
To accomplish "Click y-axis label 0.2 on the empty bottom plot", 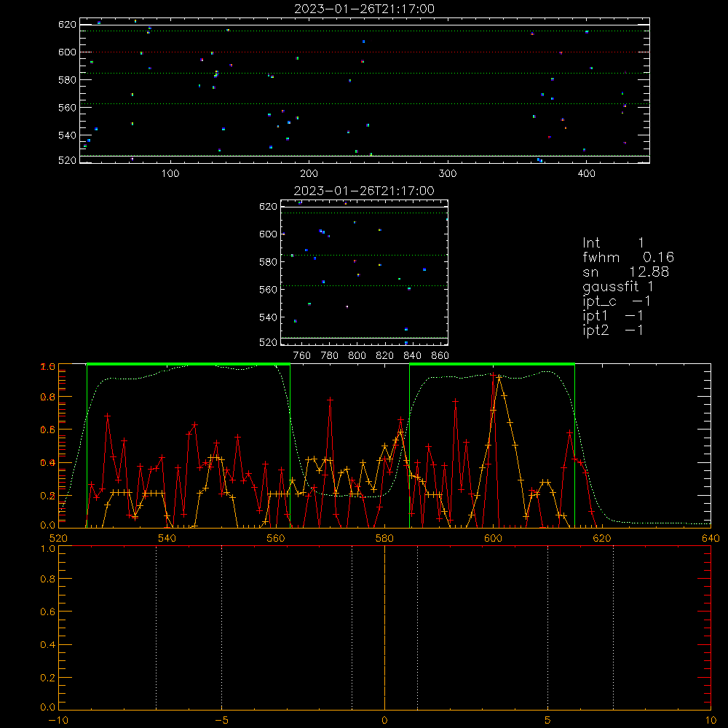I will click(x=48, y=678).
